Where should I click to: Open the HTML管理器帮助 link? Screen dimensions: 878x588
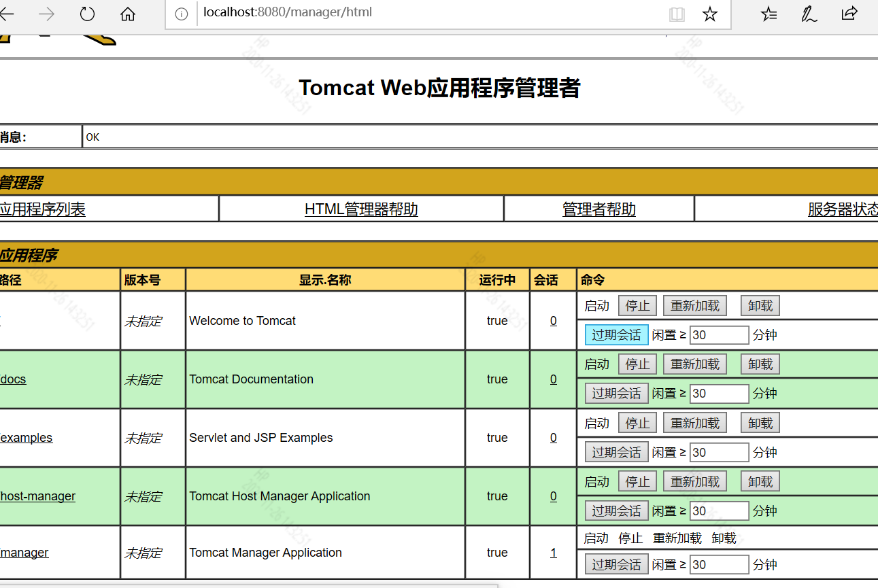(x=361, y=209)
